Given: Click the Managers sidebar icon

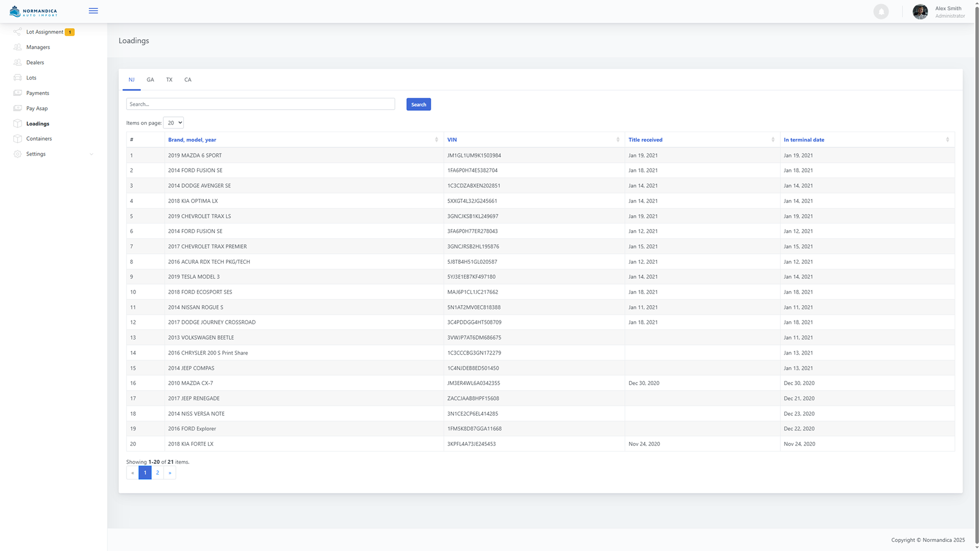Looking at the screenshot, I should point(17,47).
